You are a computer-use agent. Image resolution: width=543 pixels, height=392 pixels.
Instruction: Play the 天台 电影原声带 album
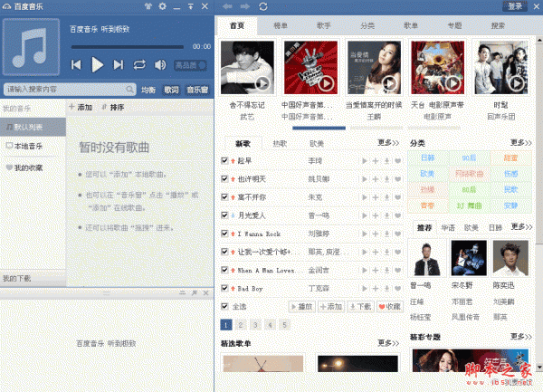click(438, 68)
